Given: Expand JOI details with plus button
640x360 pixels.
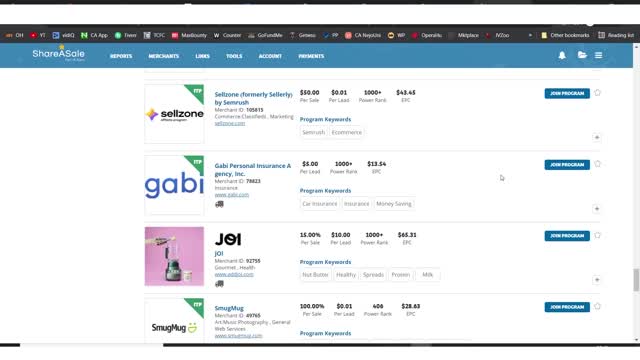Looking at the screenshot, I should pyautogui.click(x=597, y=280).
